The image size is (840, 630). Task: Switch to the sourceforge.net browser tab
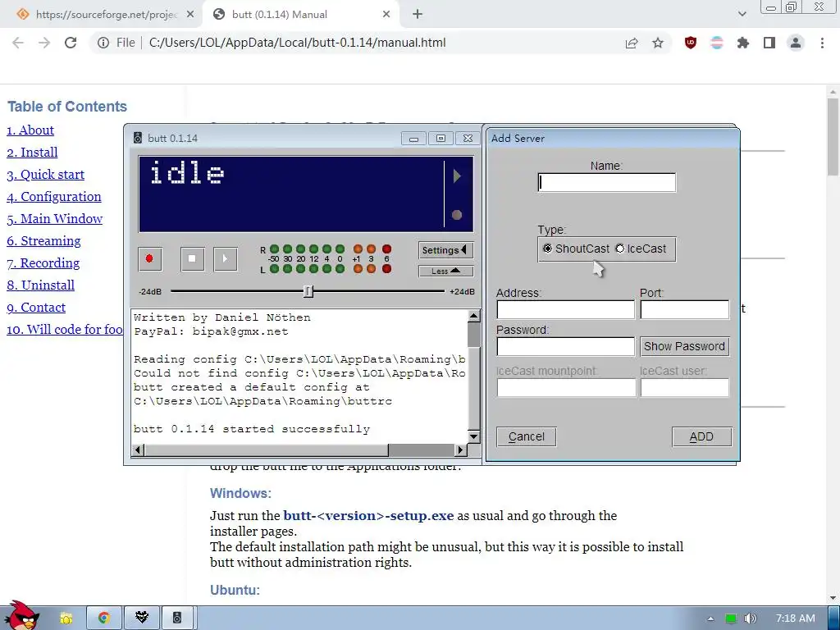click(101, 15)
